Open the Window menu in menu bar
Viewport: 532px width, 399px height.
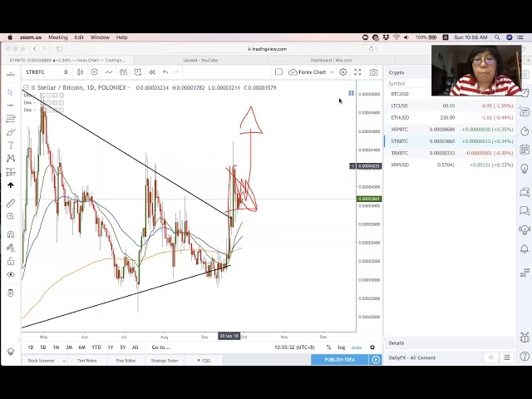[x=100, y=37]
